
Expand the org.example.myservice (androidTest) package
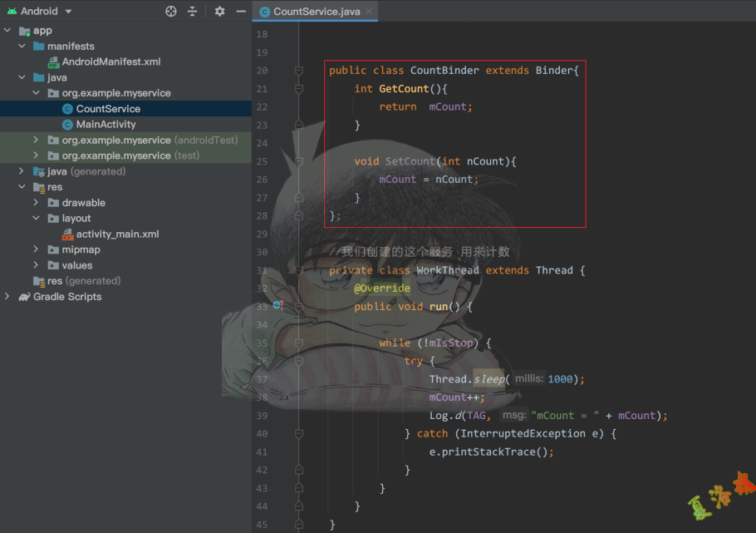coord(36,141)
